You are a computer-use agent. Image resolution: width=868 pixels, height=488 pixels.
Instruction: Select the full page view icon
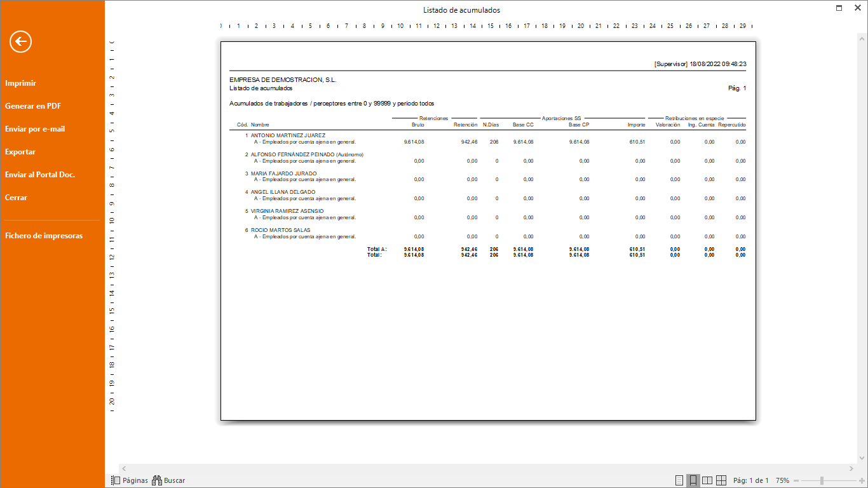tap(693, 480)
